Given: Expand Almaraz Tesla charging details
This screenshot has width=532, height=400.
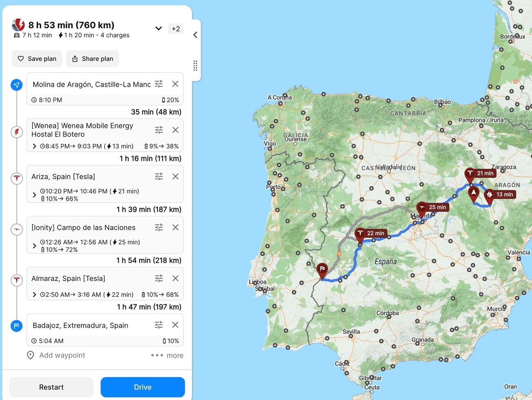Looking at the screenshot, I should point(34,295).
